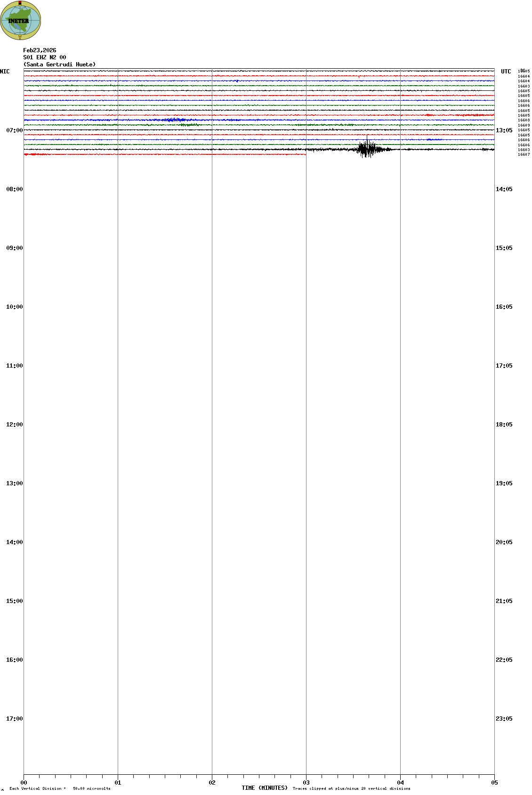532x795 pixels.
Task: Select the S01 EHZ N2 00 station code
Action: (44, 57)
